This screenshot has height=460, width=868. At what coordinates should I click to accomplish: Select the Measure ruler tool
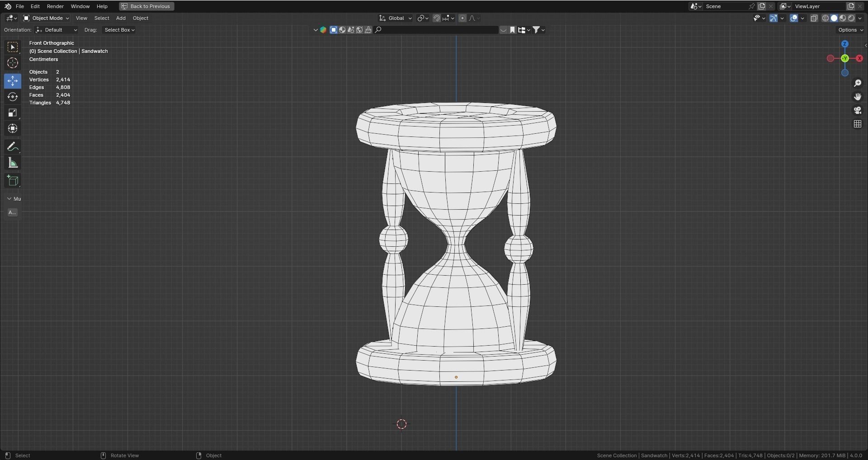click(x=13, y=163)
